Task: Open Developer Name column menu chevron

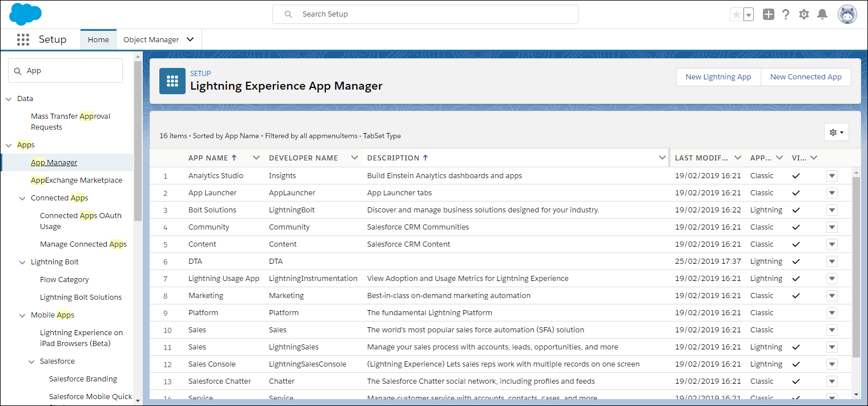Action: pos(355,158)
